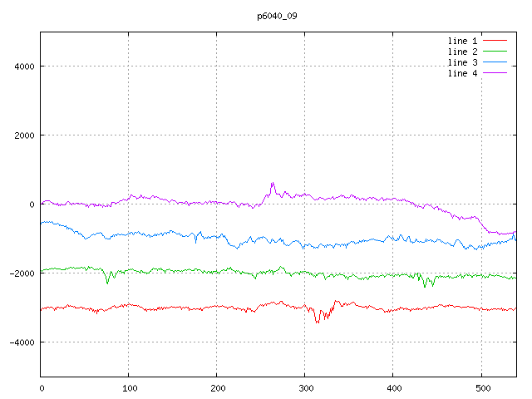Click the x-axis label 400
532x399 pixels.
click(394, 388)
